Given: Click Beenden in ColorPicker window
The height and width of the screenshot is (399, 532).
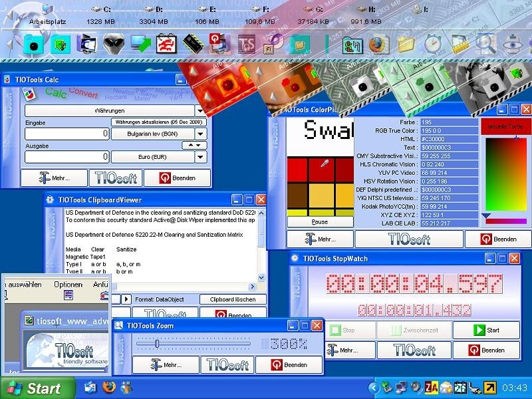Looking at the screenshot, I should (498, 239).
